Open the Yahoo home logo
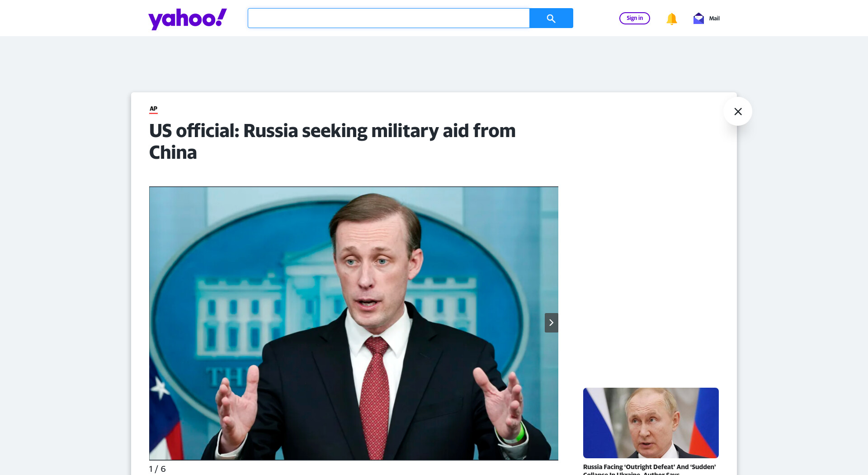The image size is (868, 475). pyautogui.click(x=188, y=19)
